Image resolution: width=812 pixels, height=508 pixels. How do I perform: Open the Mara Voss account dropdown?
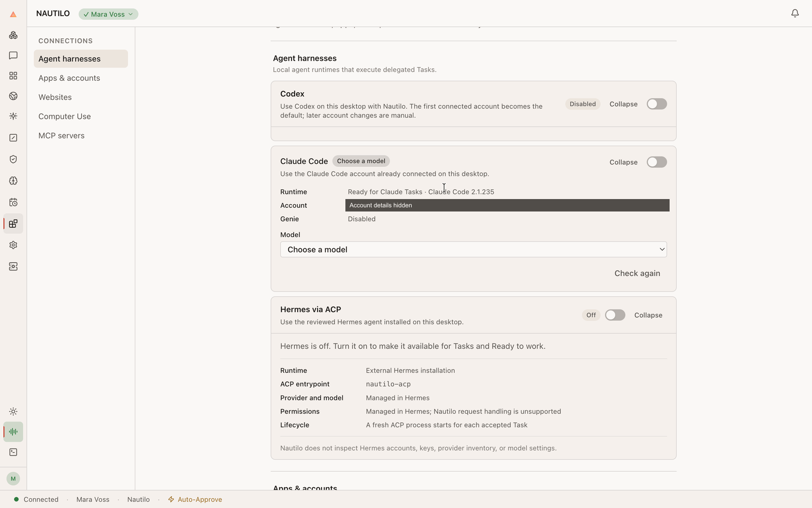point(108,14)
